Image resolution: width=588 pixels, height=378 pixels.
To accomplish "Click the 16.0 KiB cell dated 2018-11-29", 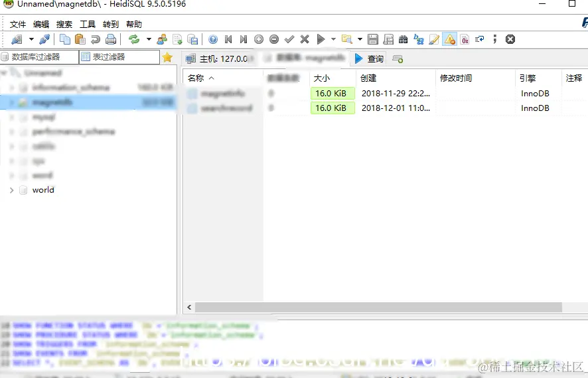I will tap(332, 94).
